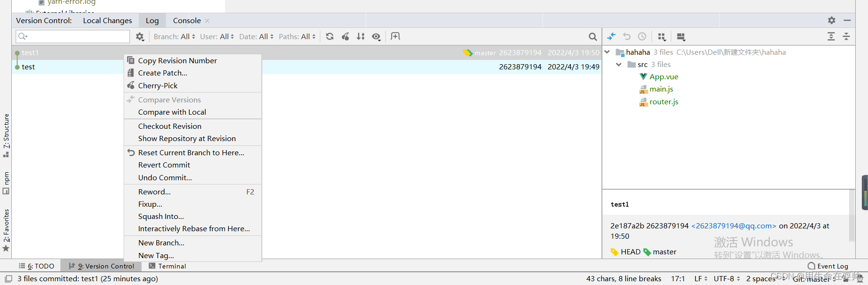Image resolution: width=868 pixels, height=285 pixels.
Task: Choose Fixup... menu entry
Action: tap(192, 204)
